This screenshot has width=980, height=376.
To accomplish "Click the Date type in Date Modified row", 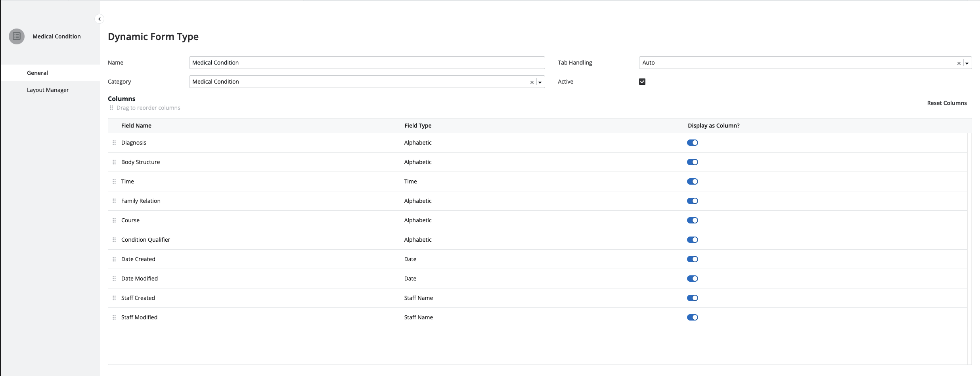I will pyautogui.click(x=410, y=279).
